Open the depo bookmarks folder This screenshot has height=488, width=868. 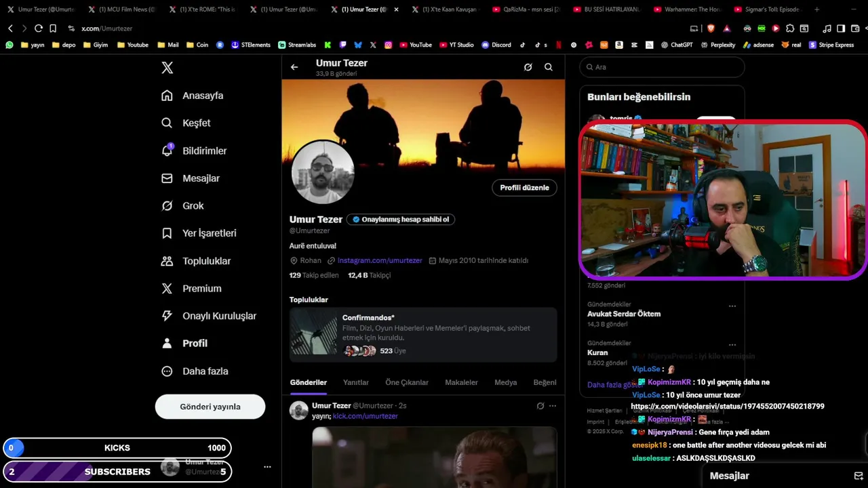click(64, 45)
